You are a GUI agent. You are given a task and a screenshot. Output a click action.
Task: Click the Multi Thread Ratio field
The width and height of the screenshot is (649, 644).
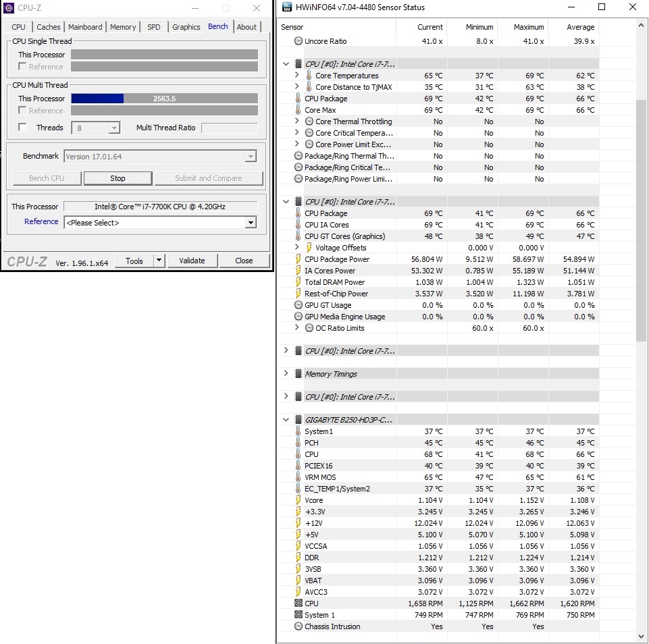pos(230,128)
